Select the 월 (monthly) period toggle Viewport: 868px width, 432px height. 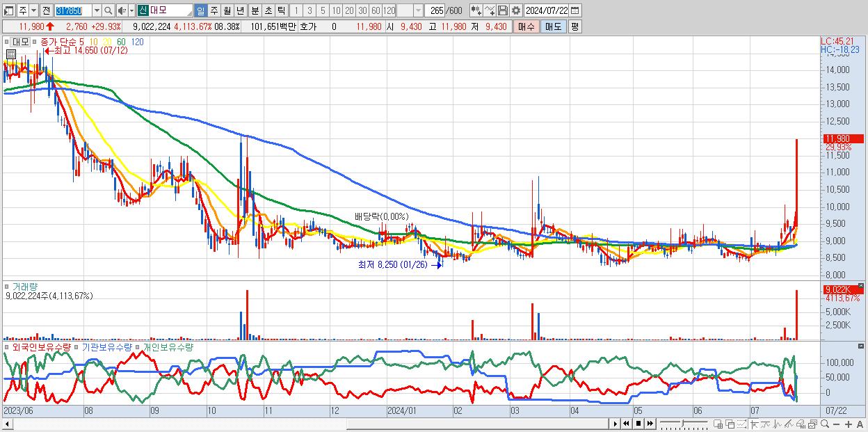click(227, 10)
